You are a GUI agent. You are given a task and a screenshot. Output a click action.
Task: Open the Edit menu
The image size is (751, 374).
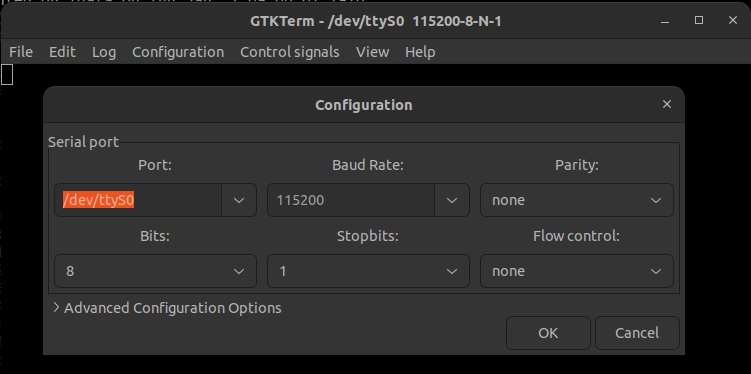click(62, 52)
